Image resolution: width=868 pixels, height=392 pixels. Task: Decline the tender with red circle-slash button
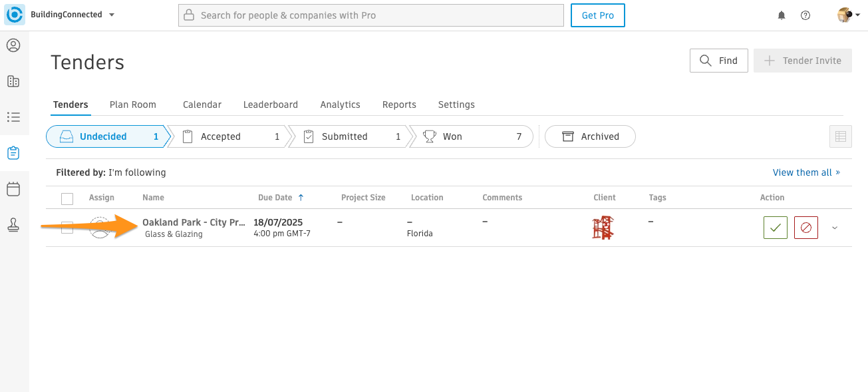[806, 228]
